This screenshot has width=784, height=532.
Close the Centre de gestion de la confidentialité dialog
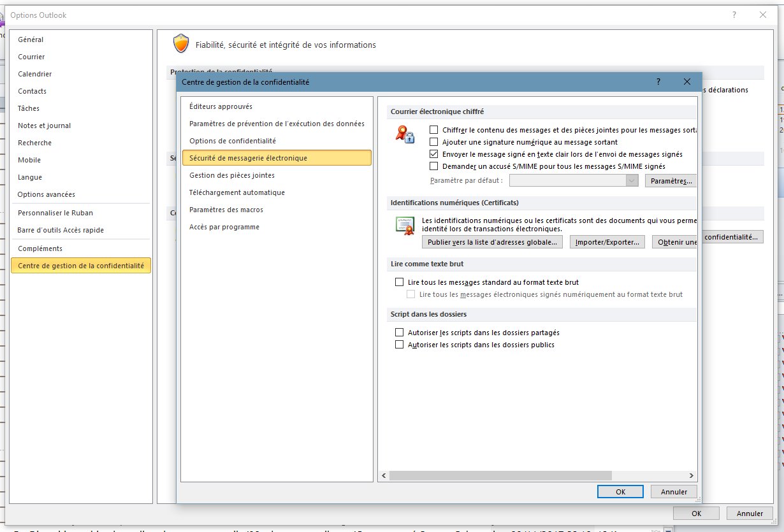tap(686, 82)
